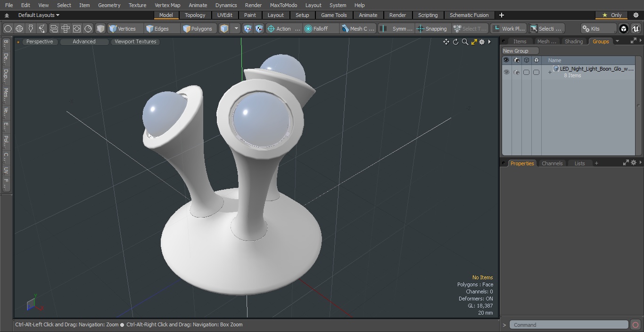The width and height of the screenshot is (644, 332).
Task: Switch to the Mesh panel tab
Action: click(x=546, y=41)
